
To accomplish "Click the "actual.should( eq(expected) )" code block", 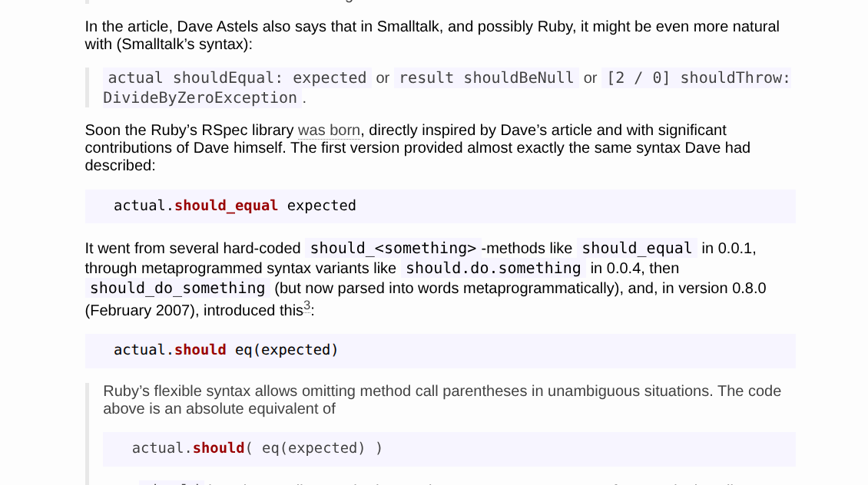I will pos(449,448).
